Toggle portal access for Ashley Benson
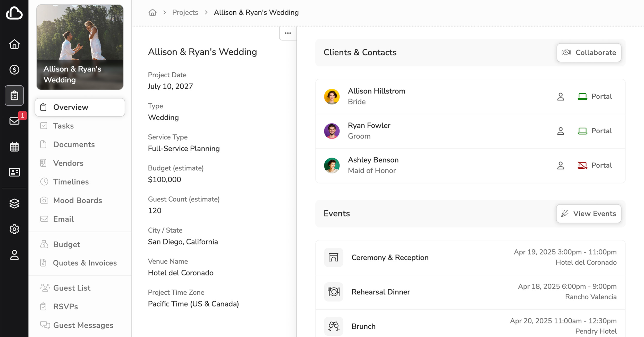The image size is (644, 337). coord(595,165)
